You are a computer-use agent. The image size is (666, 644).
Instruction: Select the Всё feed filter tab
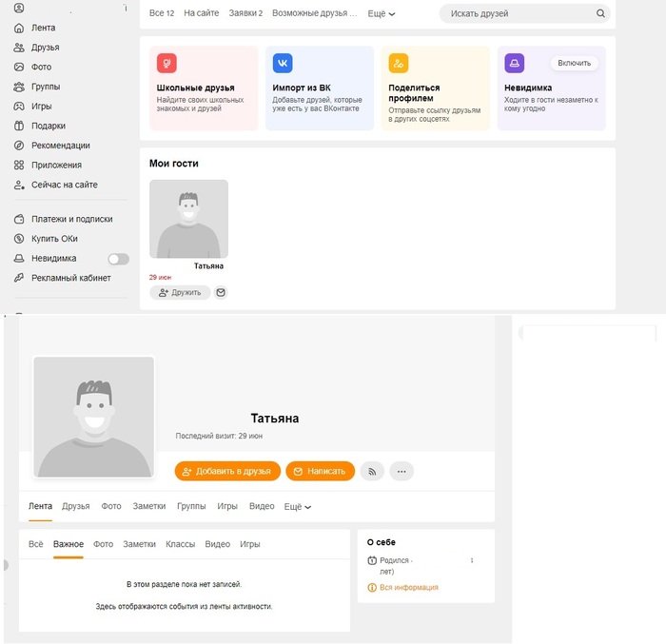click(x=36, y=544)
